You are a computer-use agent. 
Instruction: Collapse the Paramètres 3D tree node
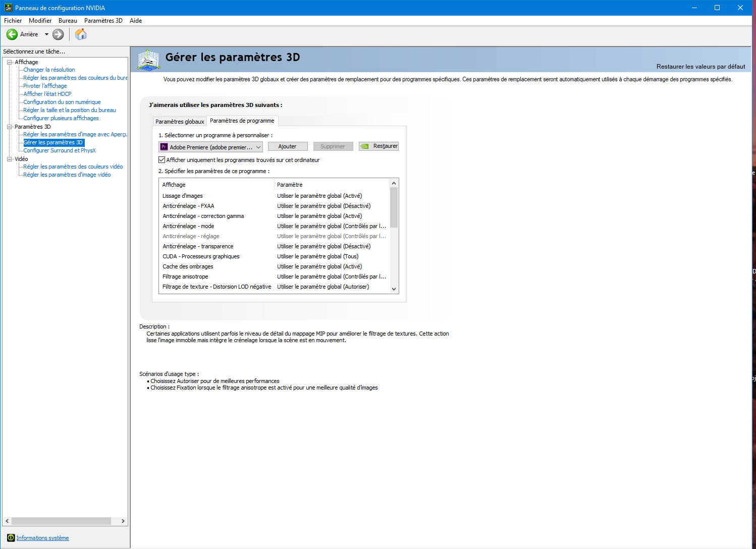click(9, 127)
